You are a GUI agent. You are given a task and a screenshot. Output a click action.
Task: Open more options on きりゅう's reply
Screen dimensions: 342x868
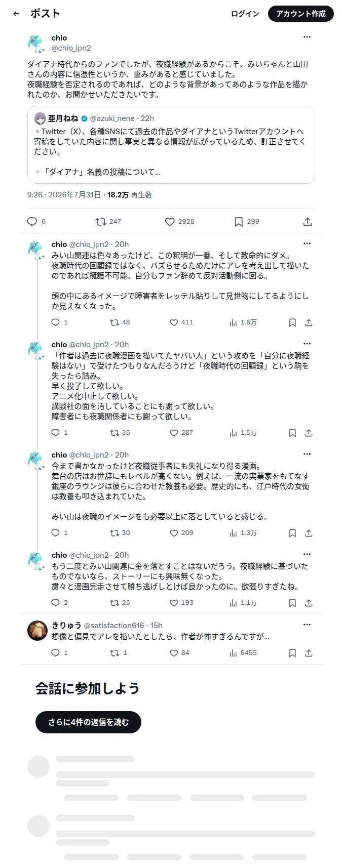click(307, 625)
